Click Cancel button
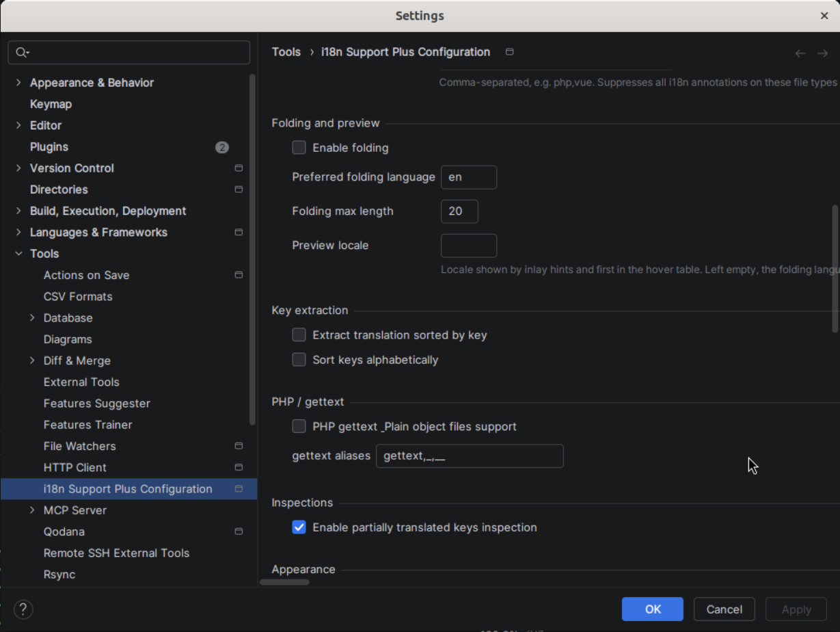This screenshot has width=840, height=632. click(x=724, y=609)
